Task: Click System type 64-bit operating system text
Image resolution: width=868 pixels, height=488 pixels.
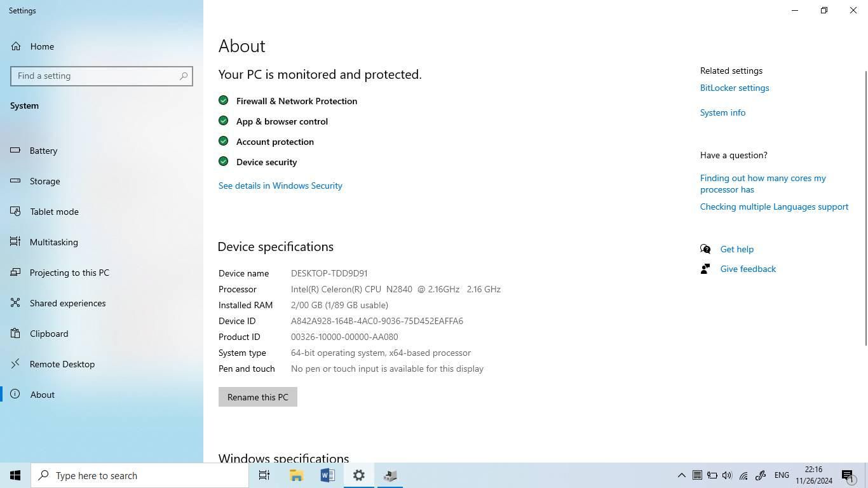Action: [x=381, y=353]
